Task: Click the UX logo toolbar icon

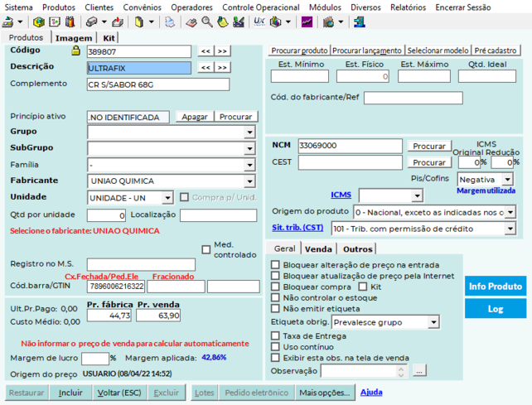Action: click(x=259, y=22)
